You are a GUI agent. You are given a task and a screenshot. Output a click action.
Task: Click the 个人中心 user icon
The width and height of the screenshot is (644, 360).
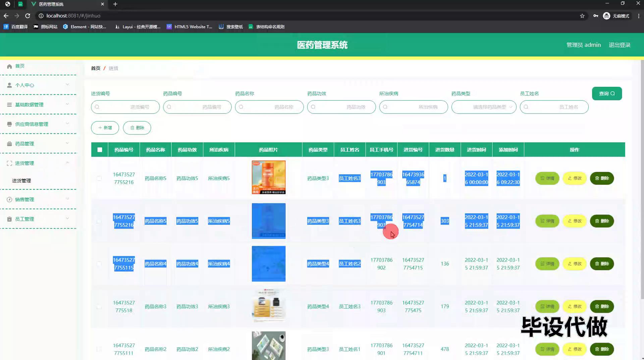pyautogui.click(x=9, y=85)
